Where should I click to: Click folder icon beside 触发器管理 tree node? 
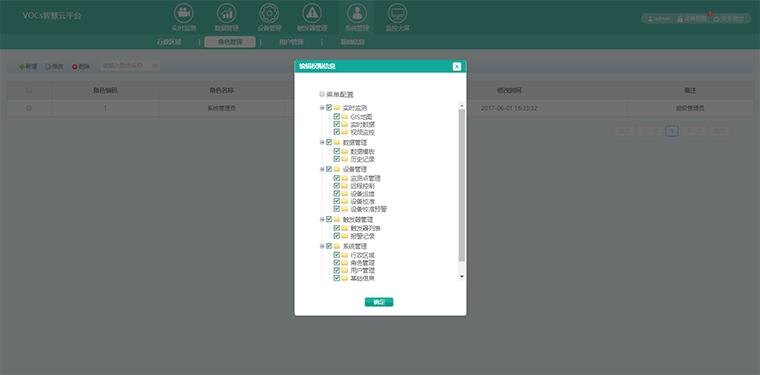pyautogui.click(x=336, y=219)
